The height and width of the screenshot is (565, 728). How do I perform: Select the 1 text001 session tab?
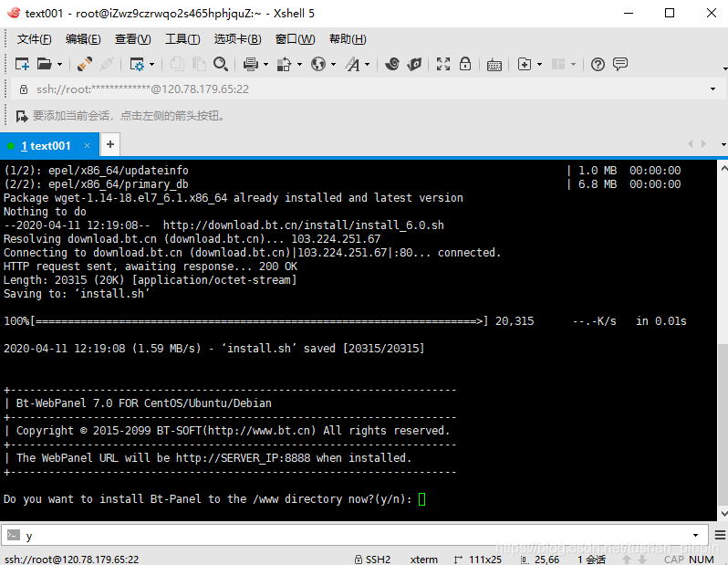46,146
